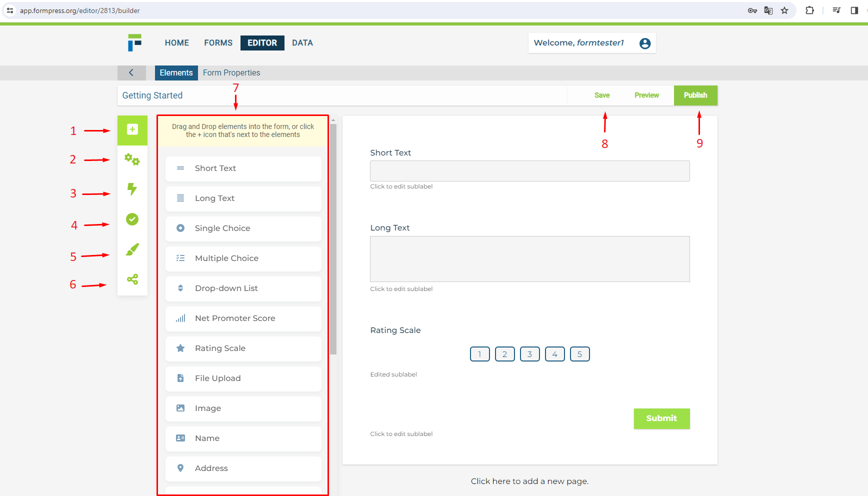Click the back chevron arrow button

coord(131,72)
